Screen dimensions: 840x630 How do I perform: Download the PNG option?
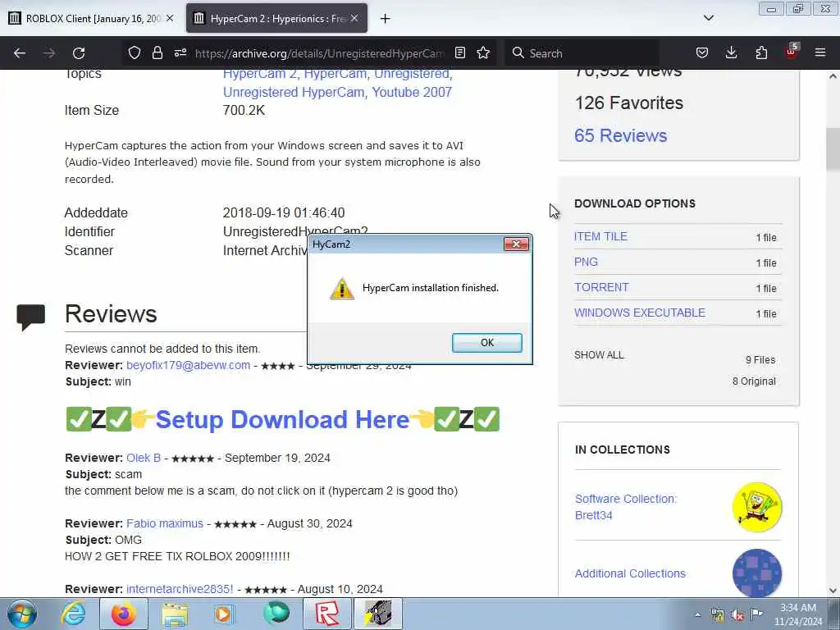(586, 262)
